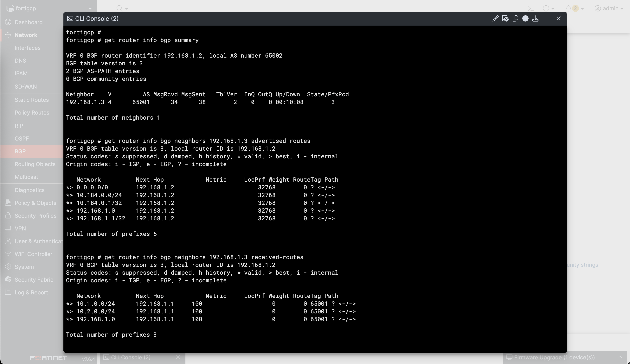Toggle the hamburger sidebar menu icon
Viewport: 630px width, 364px height.
coord(105,9)
